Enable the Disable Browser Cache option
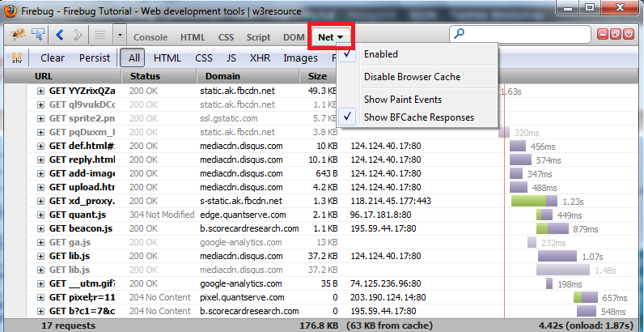The image size is (644, 332). click(x=412, y=77)
